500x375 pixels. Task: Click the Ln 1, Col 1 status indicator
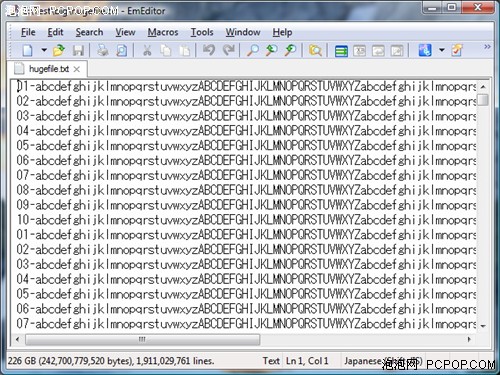click(x=307, y=361)
